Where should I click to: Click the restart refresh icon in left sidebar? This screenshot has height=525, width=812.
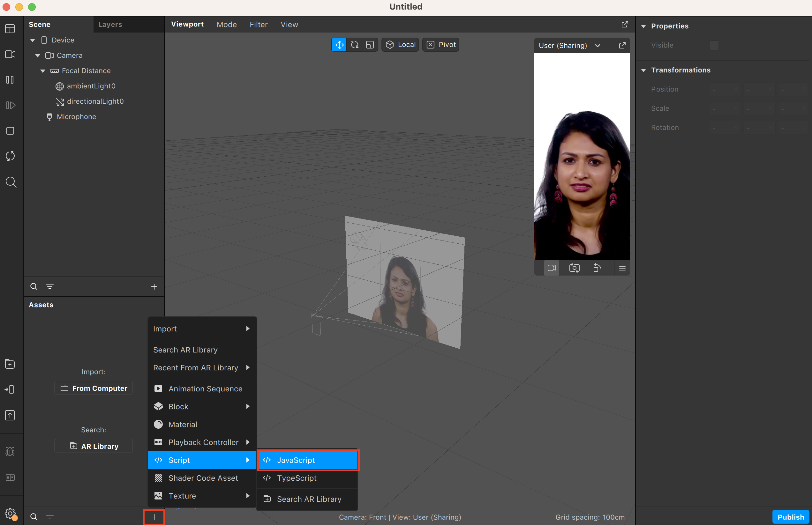click(10, 156)
